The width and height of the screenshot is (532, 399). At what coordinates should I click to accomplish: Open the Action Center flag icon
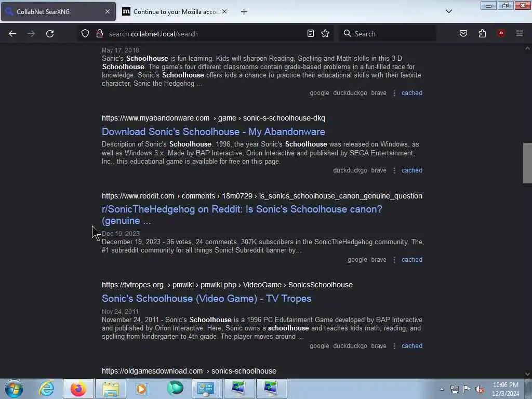point(467,389)
